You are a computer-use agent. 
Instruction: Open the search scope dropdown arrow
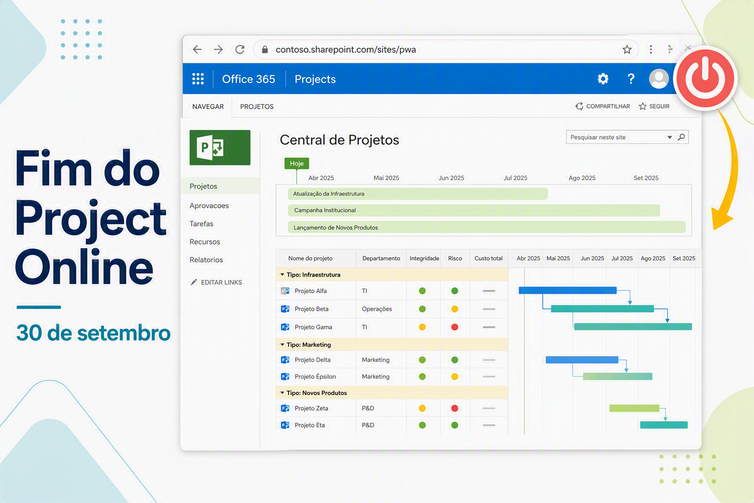pyautogui.click(x=669, y=137)
